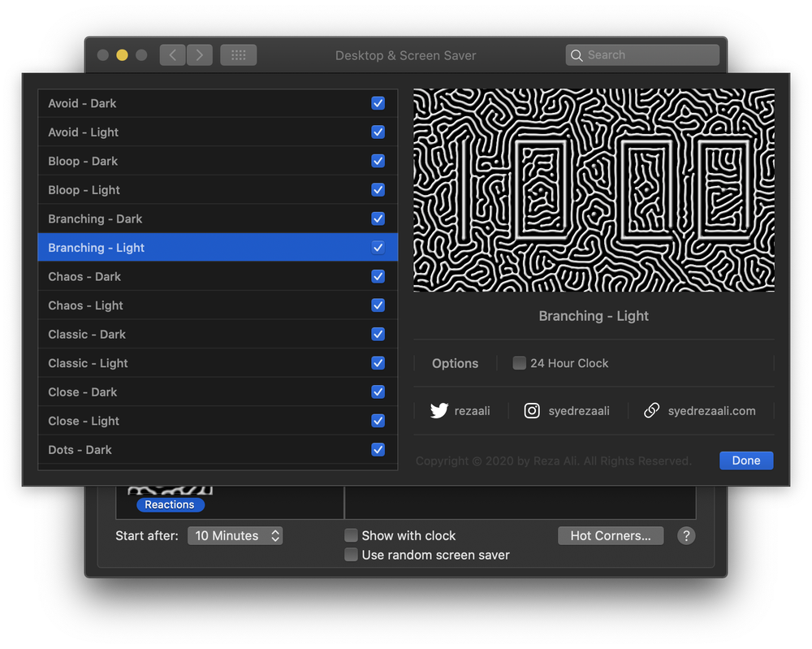This screenshot has height=649, width=812.
Task: Enable the 24 Hour Clock checkbox
Action: [x=520, y=363]
